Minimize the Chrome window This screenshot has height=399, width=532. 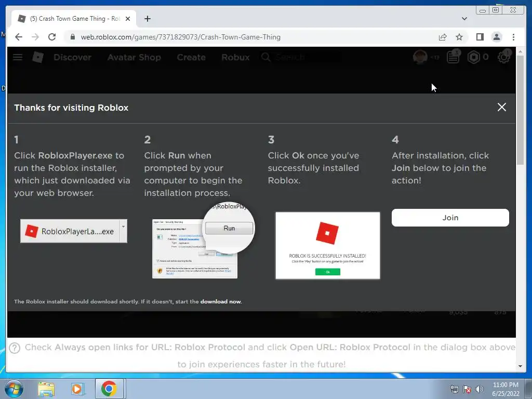(483, 10)
